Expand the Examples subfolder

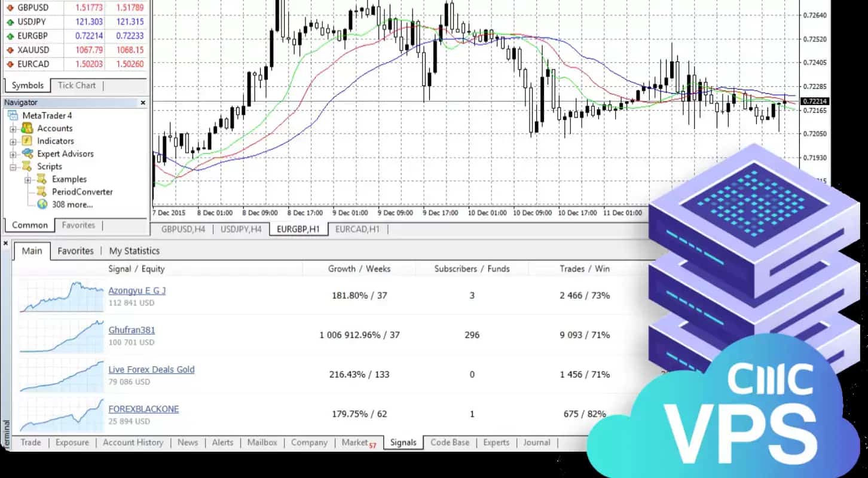(x=27, y=180)
